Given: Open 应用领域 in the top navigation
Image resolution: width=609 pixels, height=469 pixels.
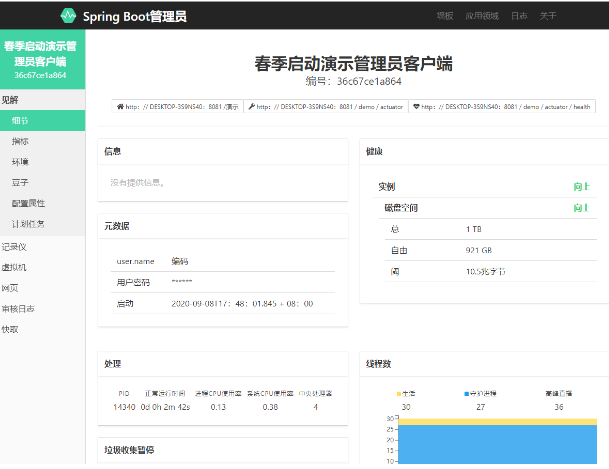Looking at the screenshot, I should coord(481,16).
